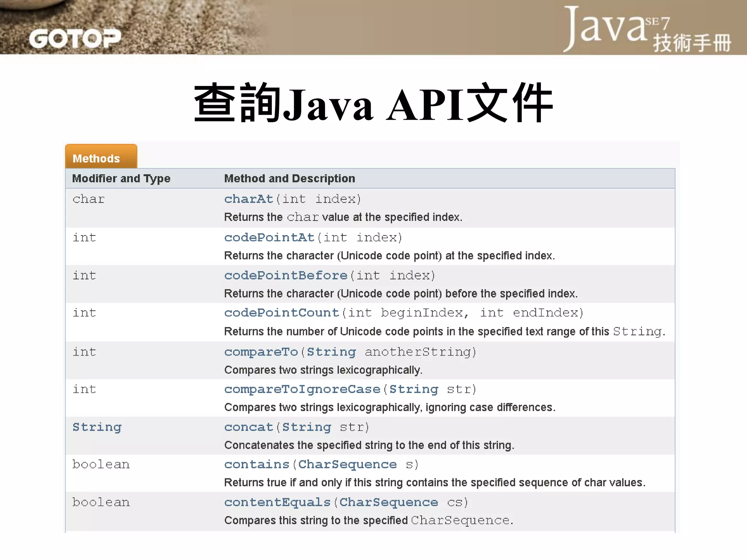Follow String parameter link in compareToIgnoreCase
Screen dimensions: 747x560
(414, 389)
